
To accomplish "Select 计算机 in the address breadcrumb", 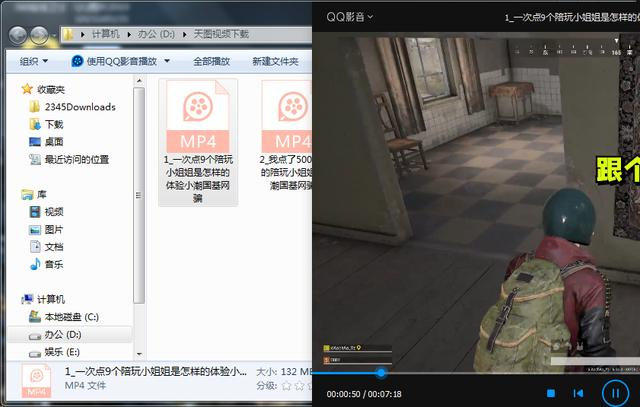I will tap(105, 34).
